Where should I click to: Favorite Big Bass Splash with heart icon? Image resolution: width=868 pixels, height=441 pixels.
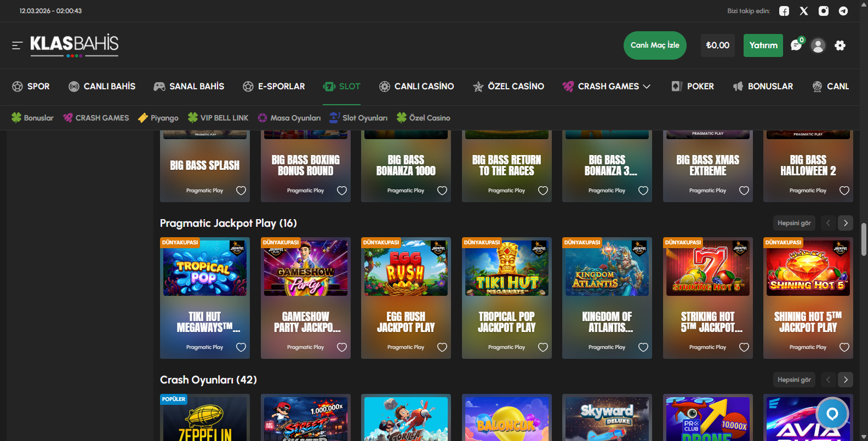(x=241, y=191)
